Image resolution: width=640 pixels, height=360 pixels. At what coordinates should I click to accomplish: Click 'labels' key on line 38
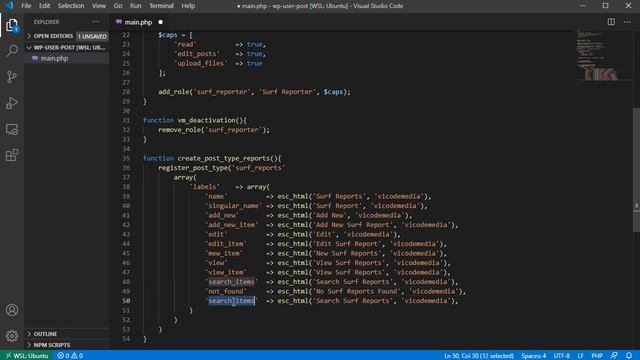(204, 187)
